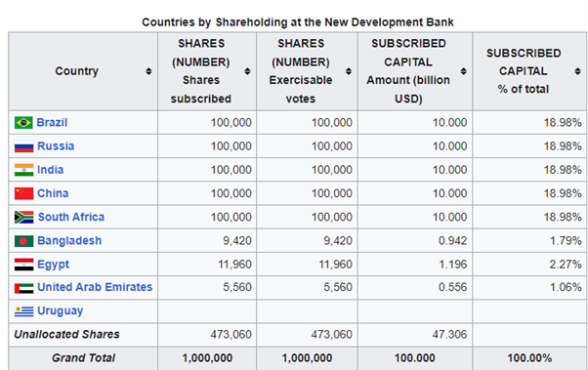Click the Brazil flag icon

coord(23,123)
